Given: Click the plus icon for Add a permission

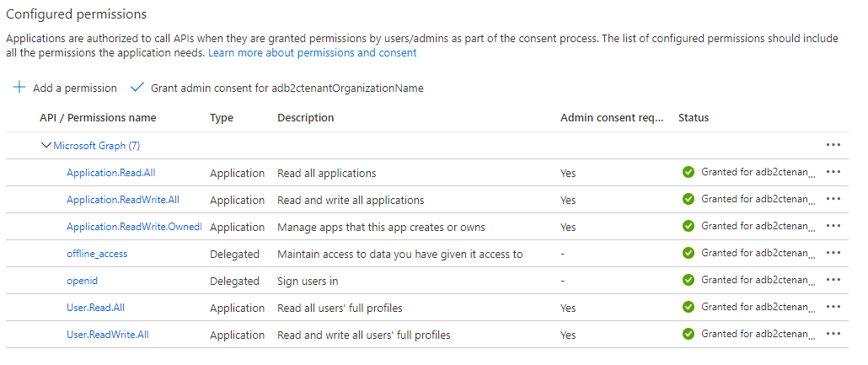Looking at the screenshot, I should pos(19,88).
